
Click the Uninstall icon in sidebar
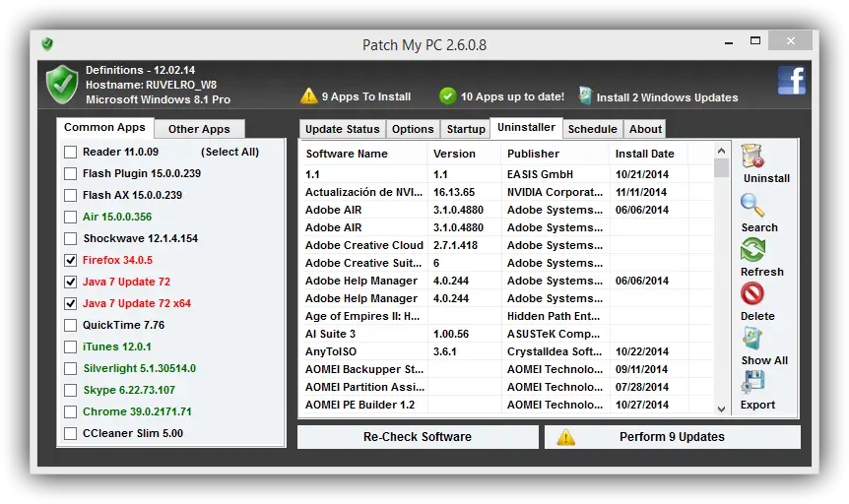(x=752, y=156)
